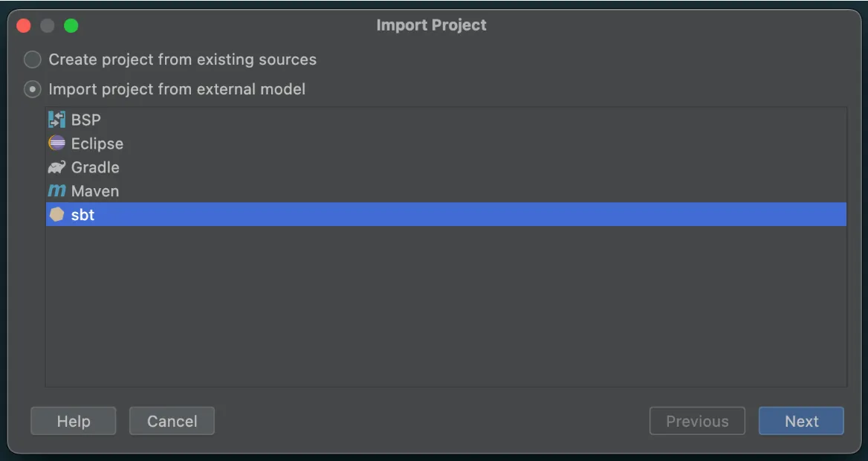Choose the Maven text entry
This screenshot has width=868, height=461.
pos(95,191)
